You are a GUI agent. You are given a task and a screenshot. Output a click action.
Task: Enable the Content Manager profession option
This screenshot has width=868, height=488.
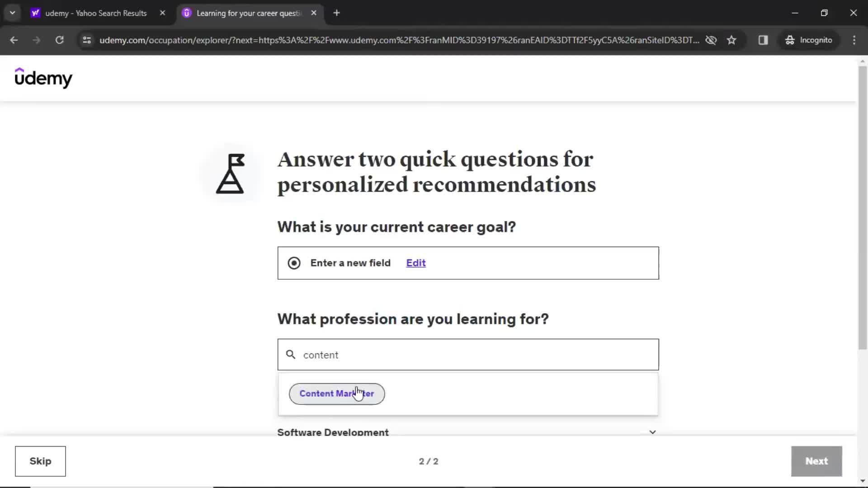[x=337, y=393]
